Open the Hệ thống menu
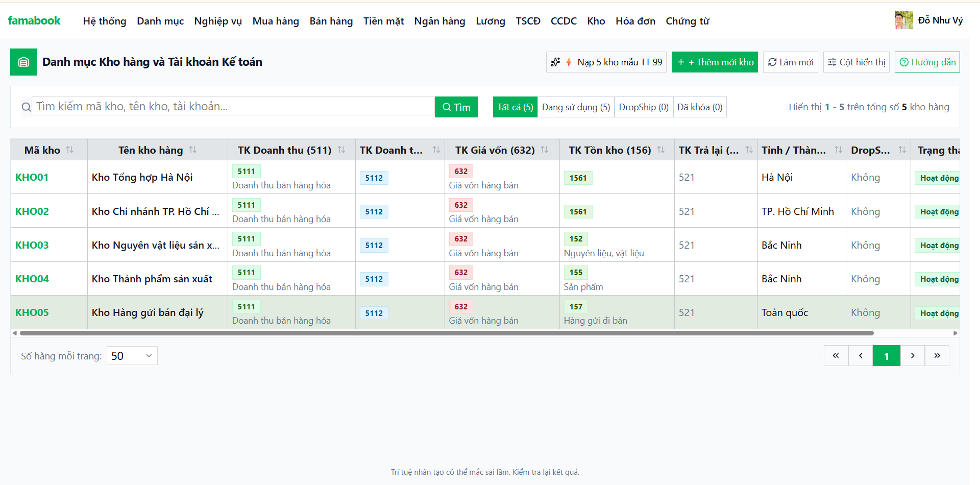 point(105,21)
